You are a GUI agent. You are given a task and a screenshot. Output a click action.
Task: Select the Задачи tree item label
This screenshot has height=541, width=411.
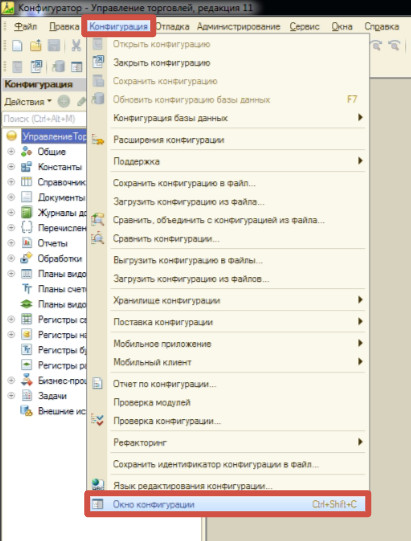click(52, 396)
